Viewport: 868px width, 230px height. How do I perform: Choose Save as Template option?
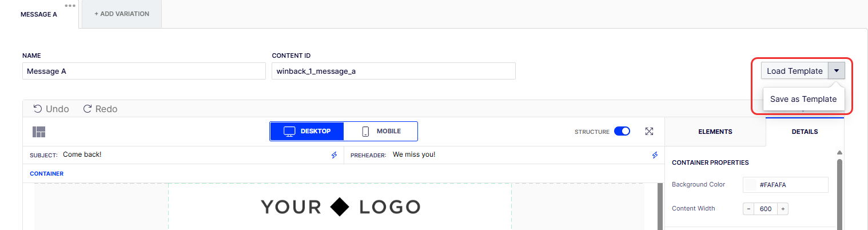(803, 99)
